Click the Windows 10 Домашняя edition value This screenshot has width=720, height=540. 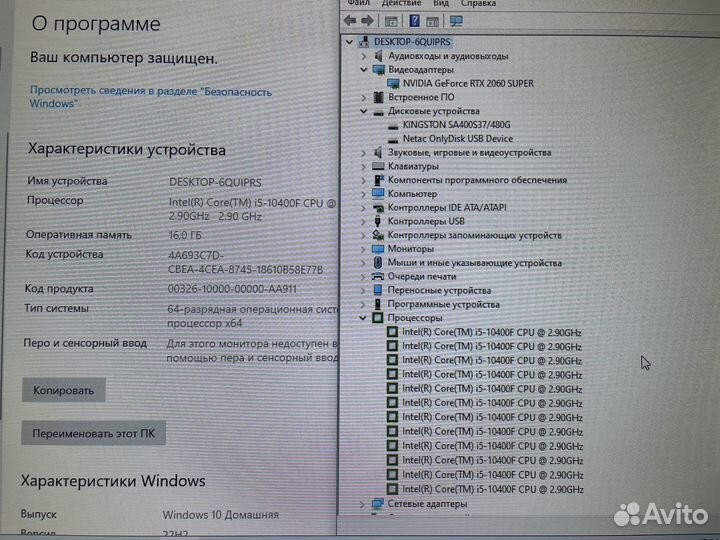point(221,515)
